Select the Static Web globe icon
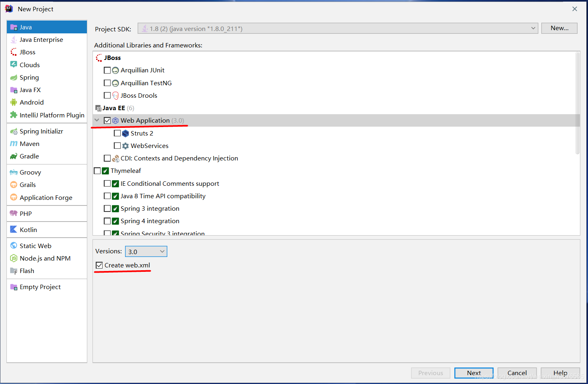588x384 pixels. (x=14, y=246)
